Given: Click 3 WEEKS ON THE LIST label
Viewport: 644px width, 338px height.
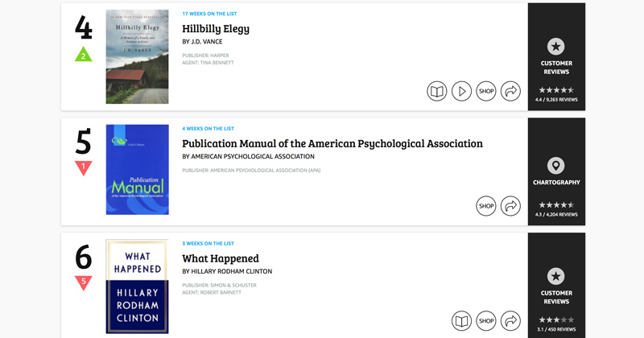Looking at the screenshot, I should coord(208,244).
